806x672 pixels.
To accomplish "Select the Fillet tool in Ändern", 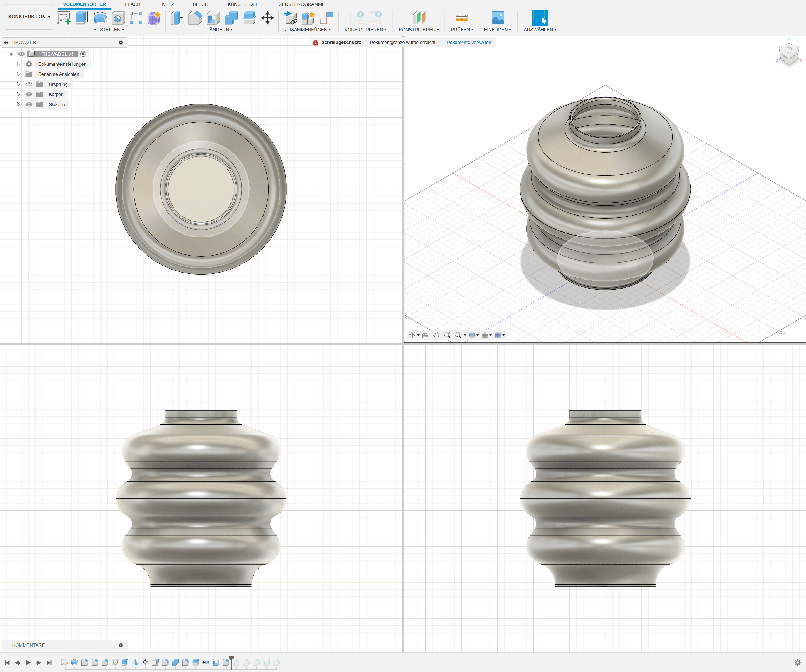I will click(x=195, y=18).
